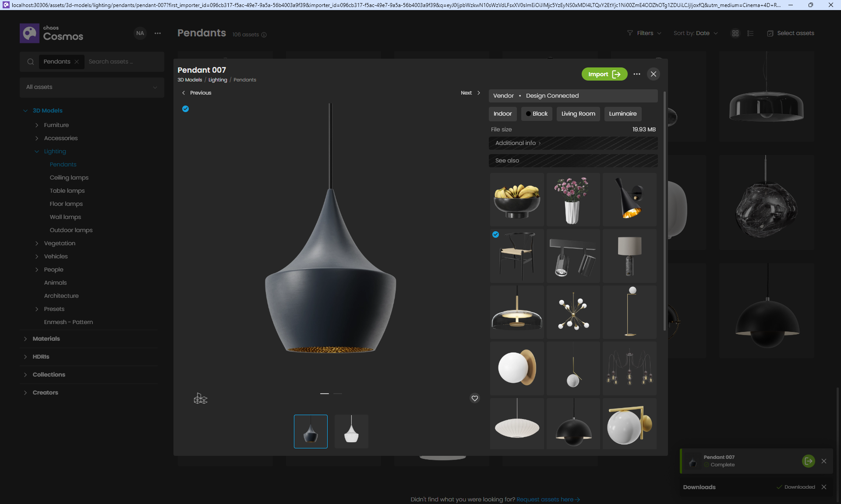The width and height of the screenshot is (841, 504).
Task: Click the green Import button
Action: [604, 74]
